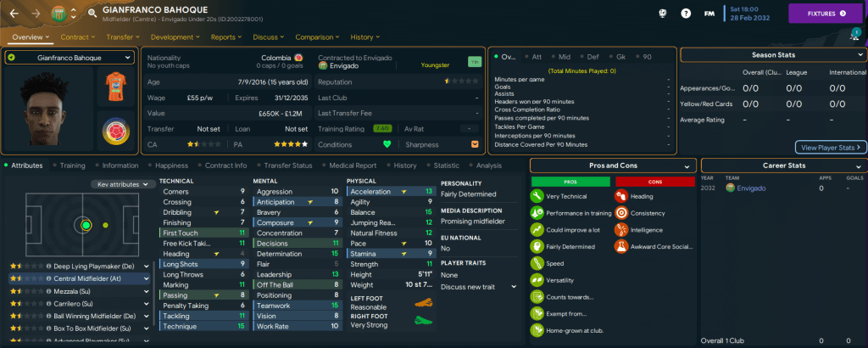Open the Transfer menu
Image resolution: width=868 pixels, height=348 pixels.
click(x=123, y=37)
